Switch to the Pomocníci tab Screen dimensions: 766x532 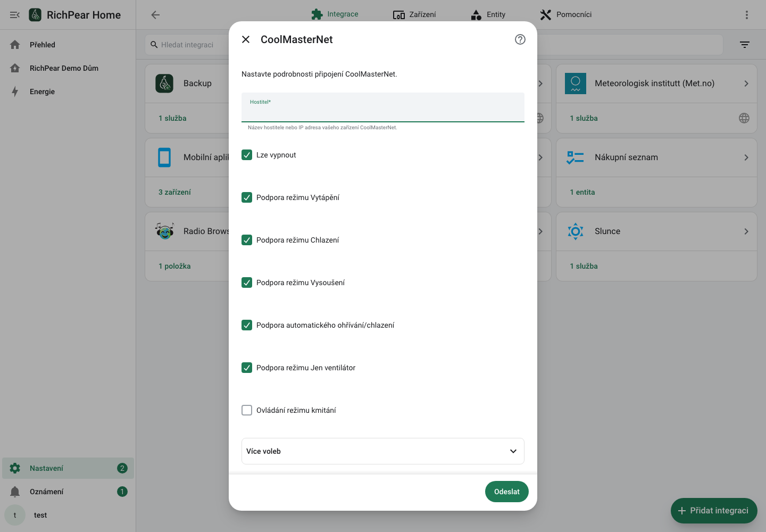pos(566,14)
